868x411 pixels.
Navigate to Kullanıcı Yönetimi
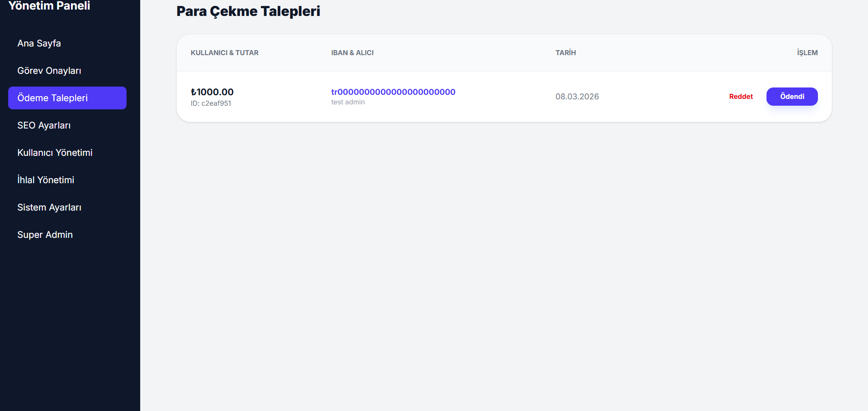(x=55, y=153)
